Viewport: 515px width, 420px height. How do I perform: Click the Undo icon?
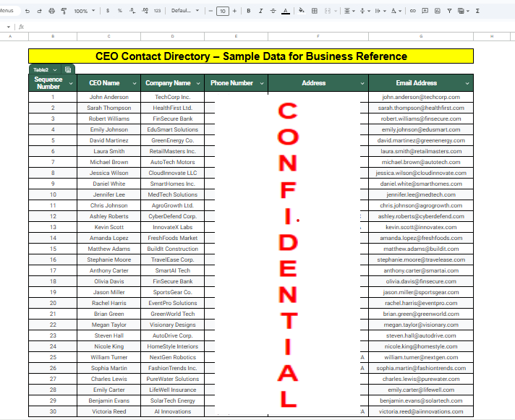27,11
